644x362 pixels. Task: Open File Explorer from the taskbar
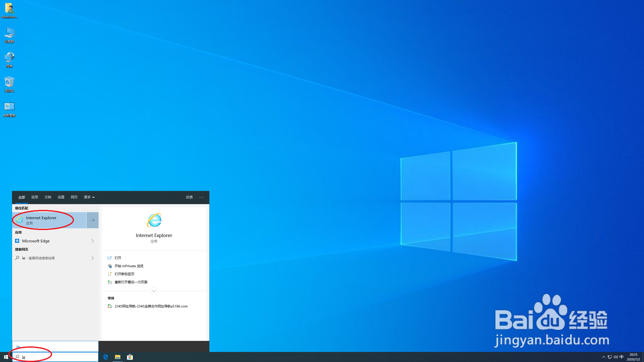[117, 357]
